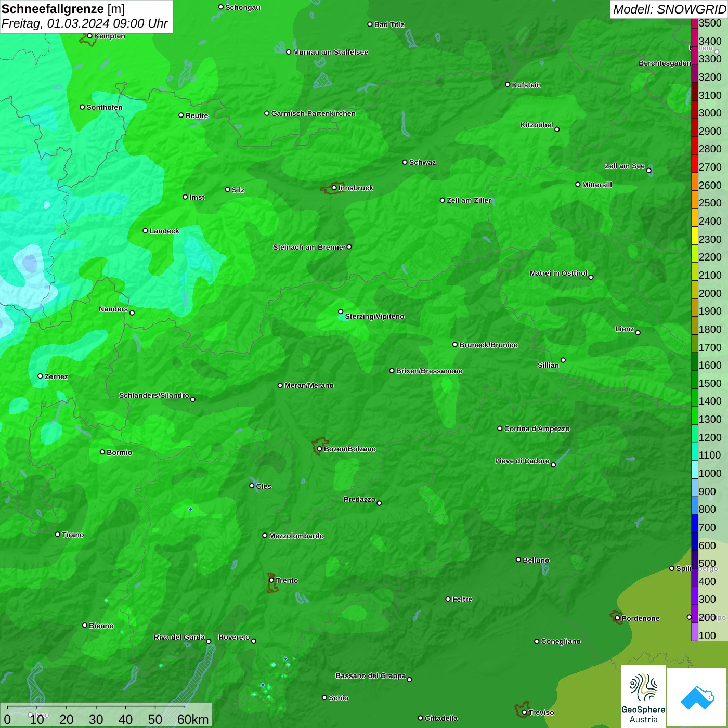Click the '1000' legend value

click(710, 473)
